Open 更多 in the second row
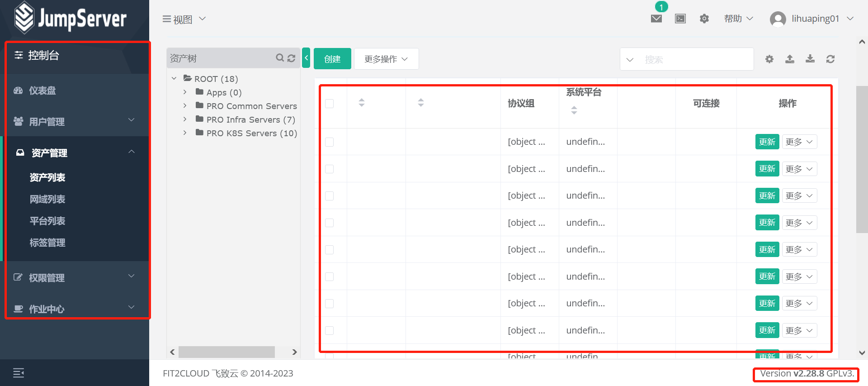Image resolution: width=868 pixels, height=386 pixels. [x=799, y=169]
